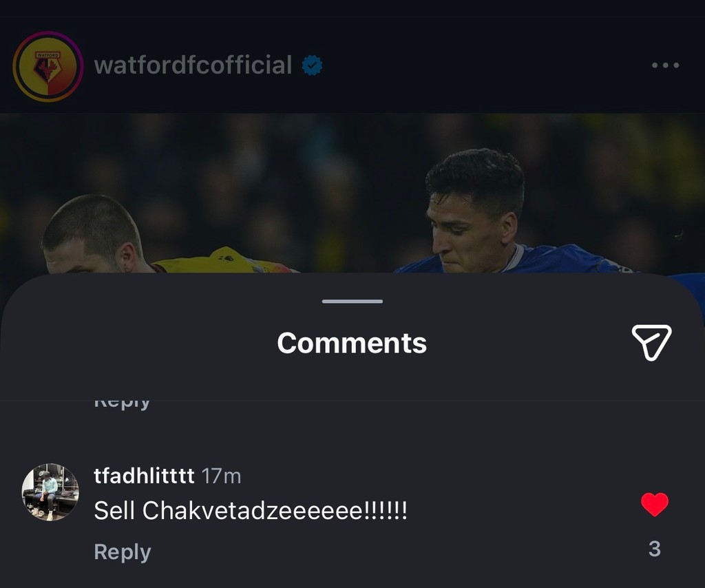View likes via the 3 count
The image size is (705, 588).
coord(654,549)
